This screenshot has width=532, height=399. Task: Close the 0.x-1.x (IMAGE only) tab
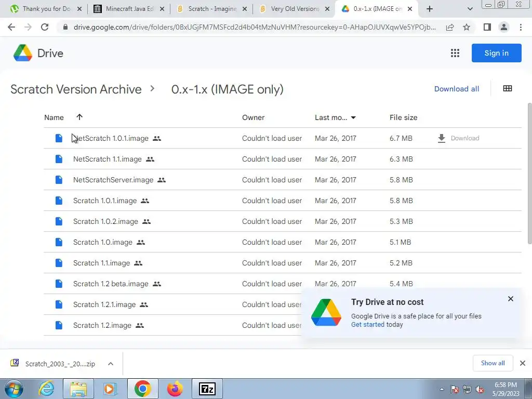410,9
